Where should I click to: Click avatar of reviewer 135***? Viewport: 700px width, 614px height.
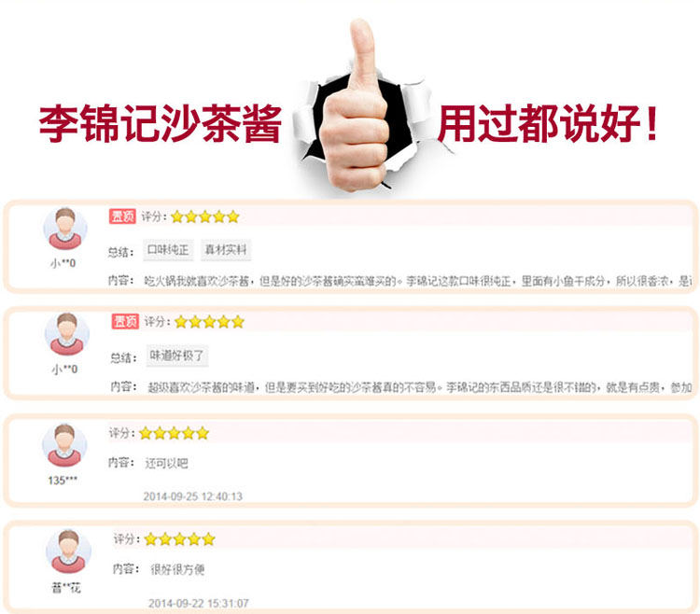coord(64,445)
